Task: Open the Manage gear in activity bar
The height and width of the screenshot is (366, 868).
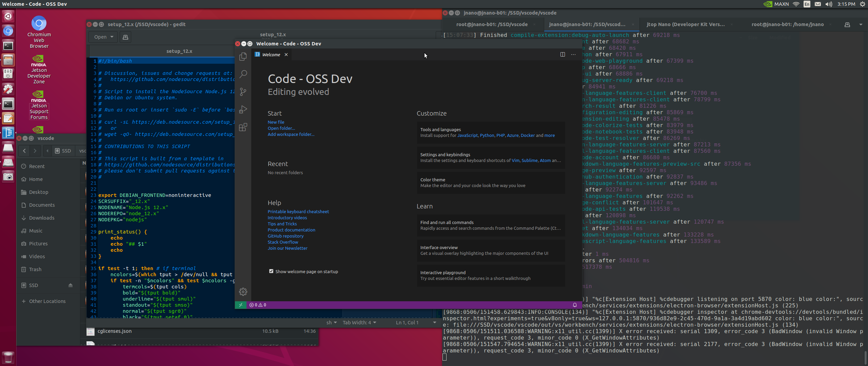Action: point(243,292)
